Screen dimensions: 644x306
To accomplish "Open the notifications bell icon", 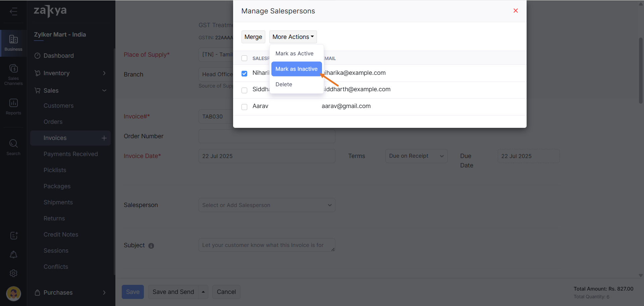I will pyautogui.click(x=13, y=255).
